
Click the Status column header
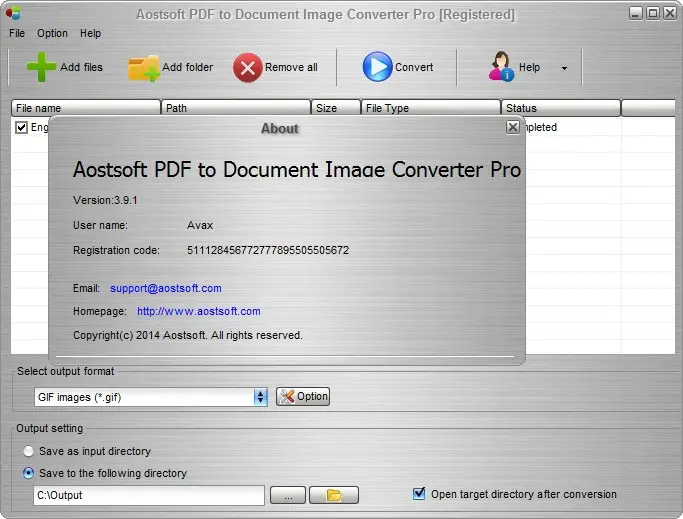(x=561, y=108)
